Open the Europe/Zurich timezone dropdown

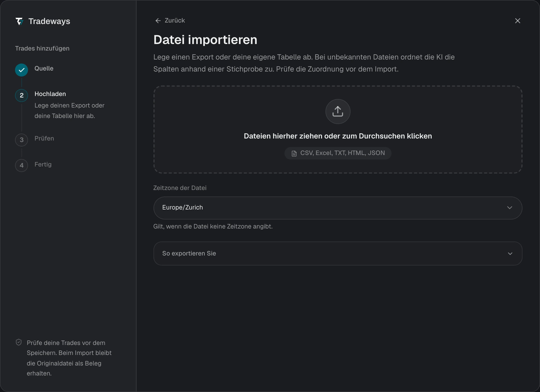coord(338,208)
